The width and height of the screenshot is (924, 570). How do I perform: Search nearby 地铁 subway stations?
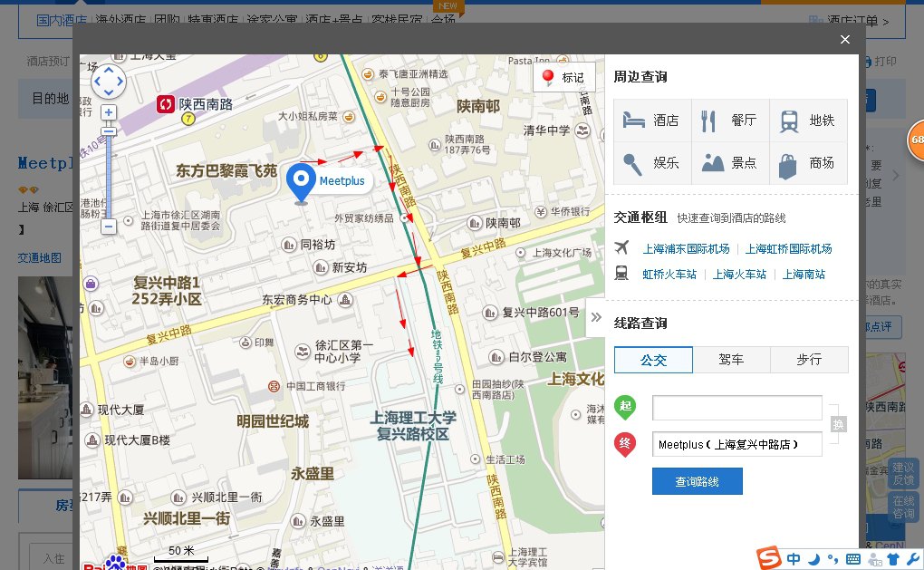[x=808, y=121]
